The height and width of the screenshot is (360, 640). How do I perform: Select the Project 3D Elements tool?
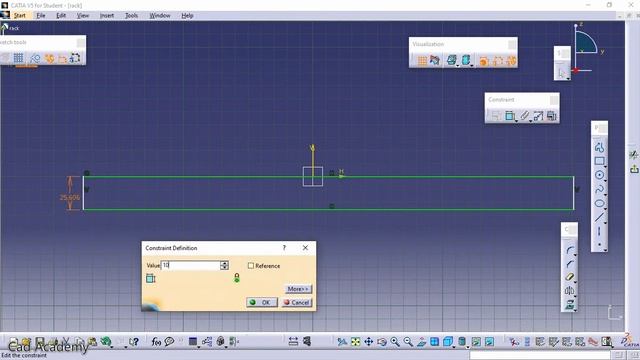pos(569,304)
